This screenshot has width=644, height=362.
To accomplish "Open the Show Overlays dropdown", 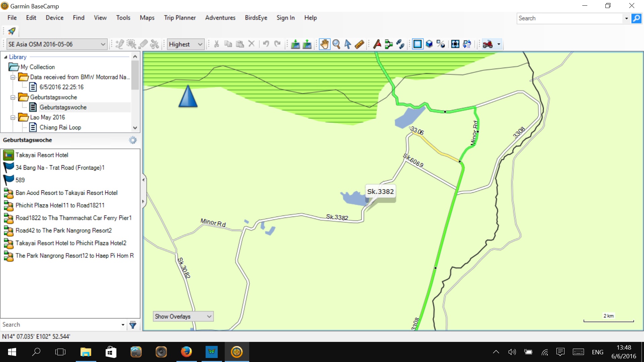I will click(x=183, y=316).
